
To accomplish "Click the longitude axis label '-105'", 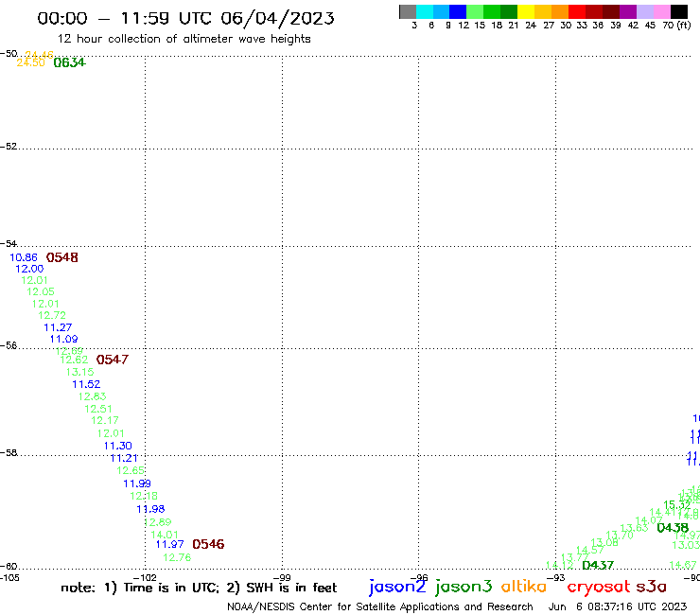I will tap(9, 577).
